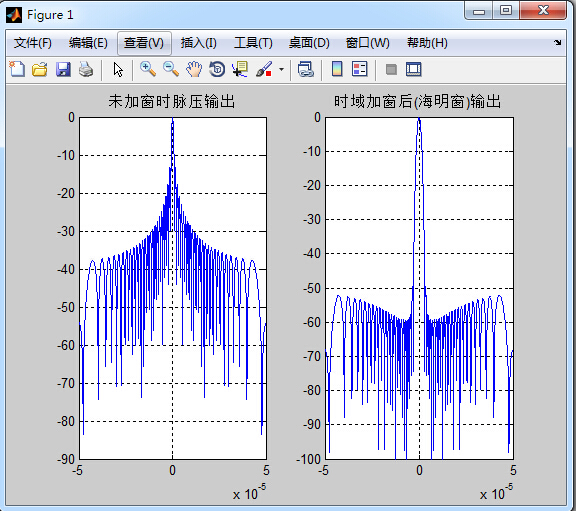Insert a colorbar via toolbar icon
This screenshot has width=576, height=511.
pyautogui.click(x=337, y=69)
